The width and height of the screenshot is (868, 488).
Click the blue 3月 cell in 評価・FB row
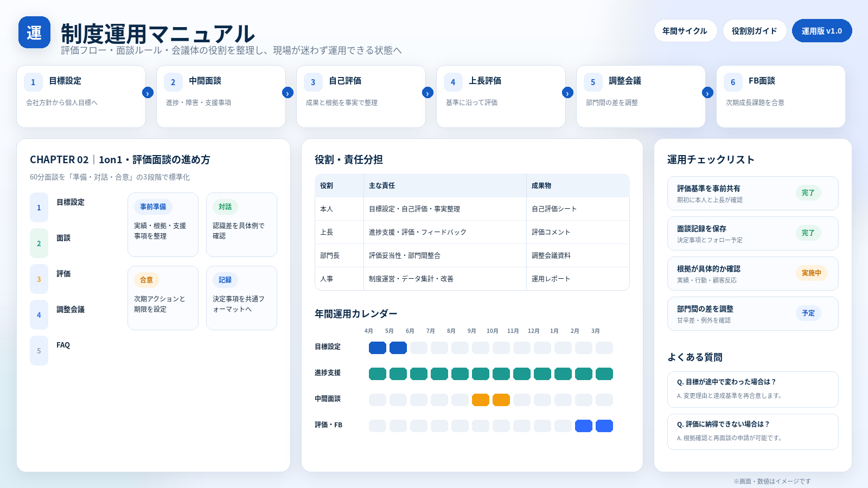pos(604,426)
